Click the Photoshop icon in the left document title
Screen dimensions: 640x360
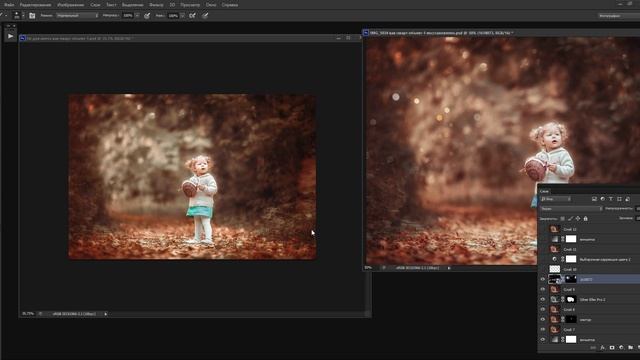point(22,38)
